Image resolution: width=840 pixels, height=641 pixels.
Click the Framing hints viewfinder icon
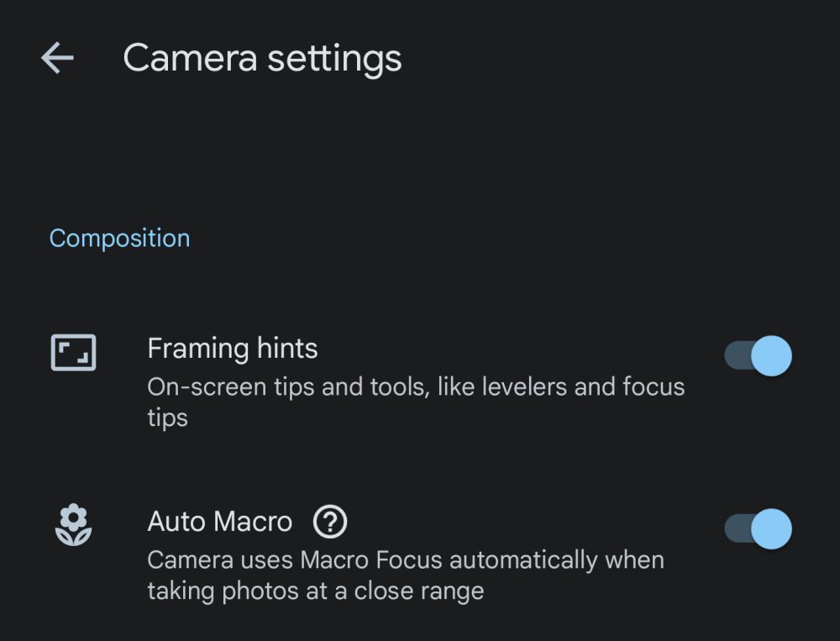point(73,352)
